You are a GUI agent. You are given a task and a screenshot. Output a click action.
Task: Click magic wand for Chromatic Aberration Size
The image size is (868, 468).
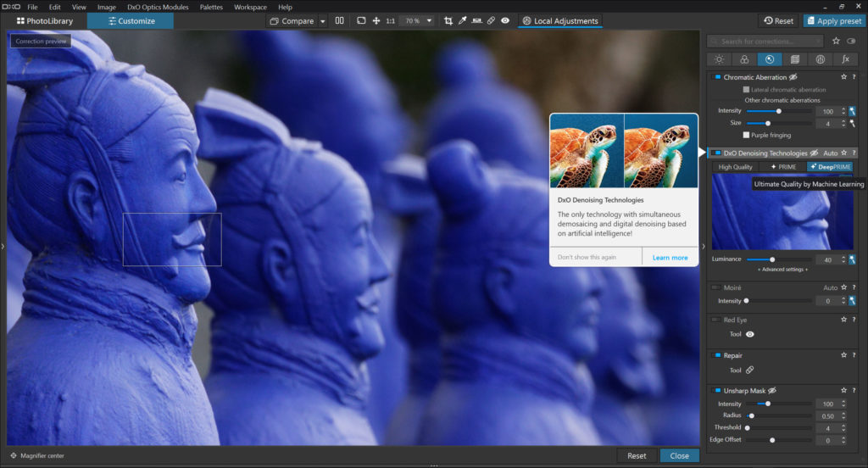click(852, 124)
